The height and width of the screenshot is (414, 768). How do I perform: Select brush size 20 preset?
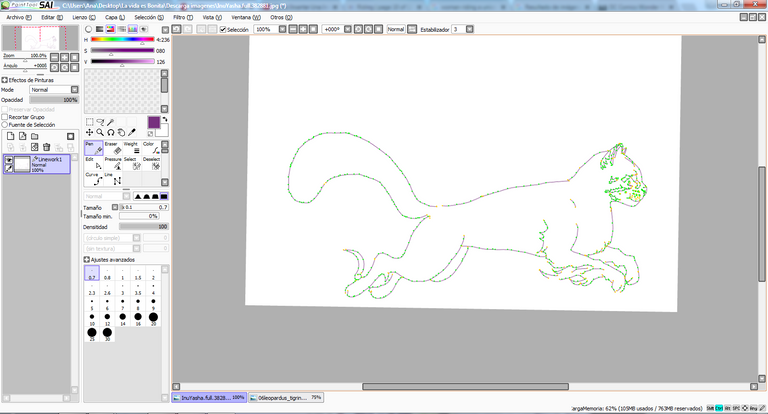[x=153, y=318]
